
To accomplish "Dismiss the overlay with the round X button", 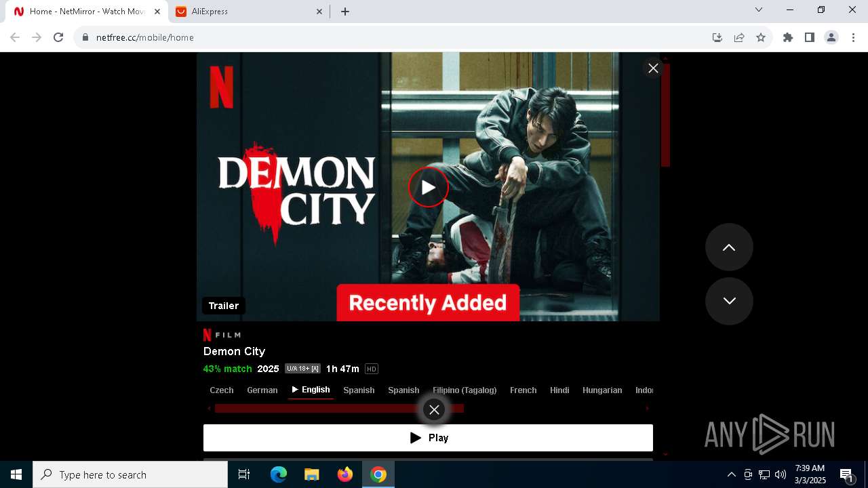I will pyautogui.click(x=434, y=409).
